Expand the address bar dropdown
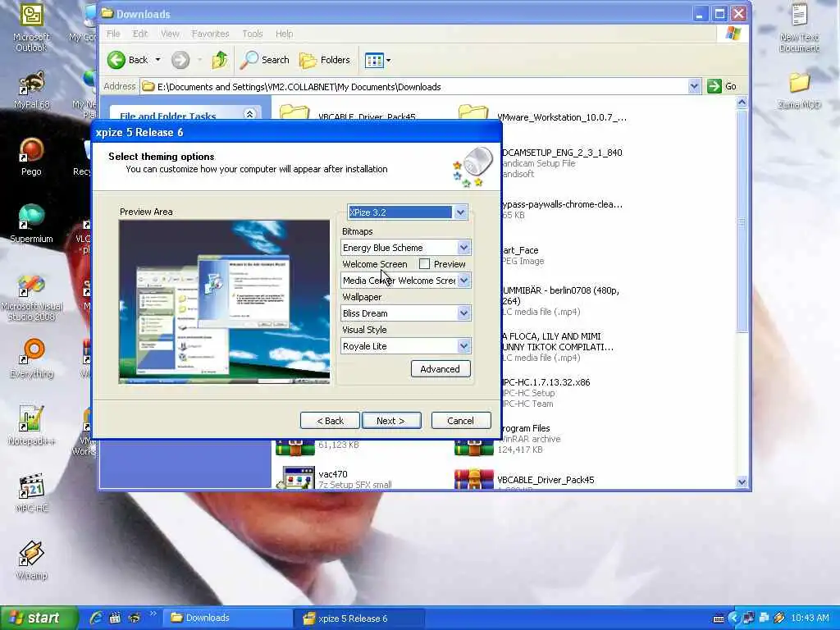Image resolution: width=840 pixels, height=630 pixels. [694, 86]
